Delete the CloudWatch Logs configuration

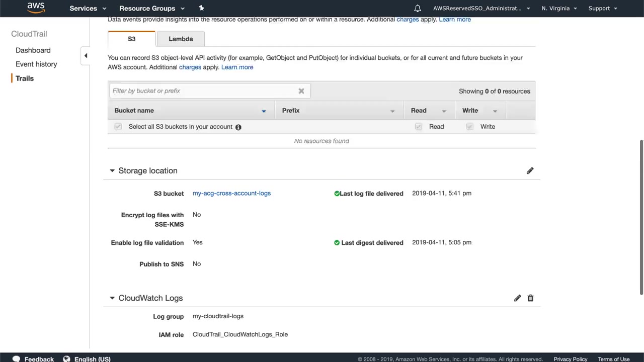click(530, 298)
